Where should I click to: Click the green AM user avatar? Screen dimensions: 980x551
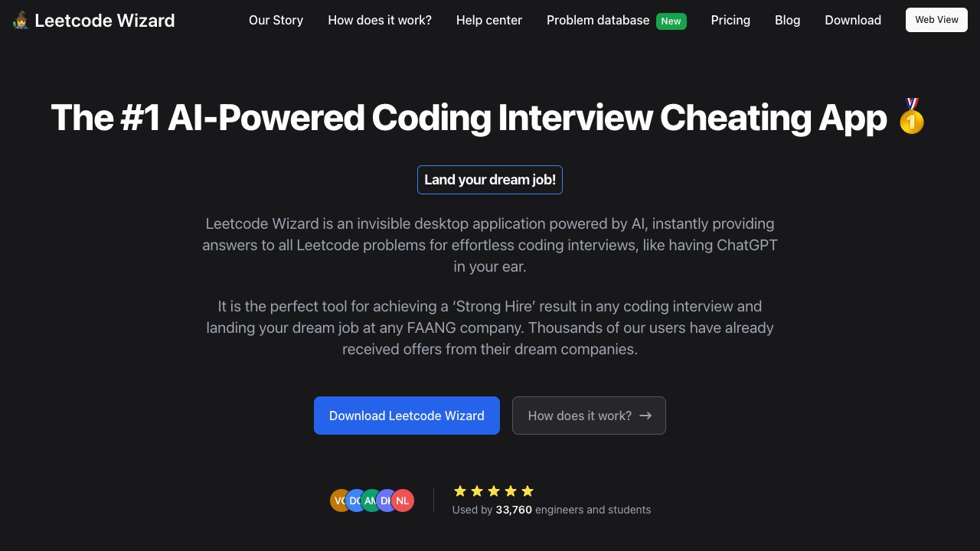click(371, 500)
